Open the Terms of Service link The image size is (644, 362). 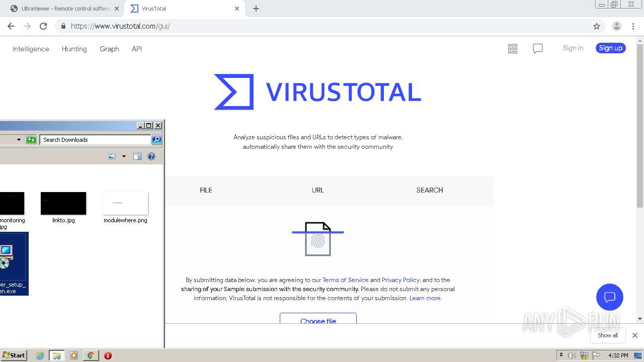click(345, 280)
